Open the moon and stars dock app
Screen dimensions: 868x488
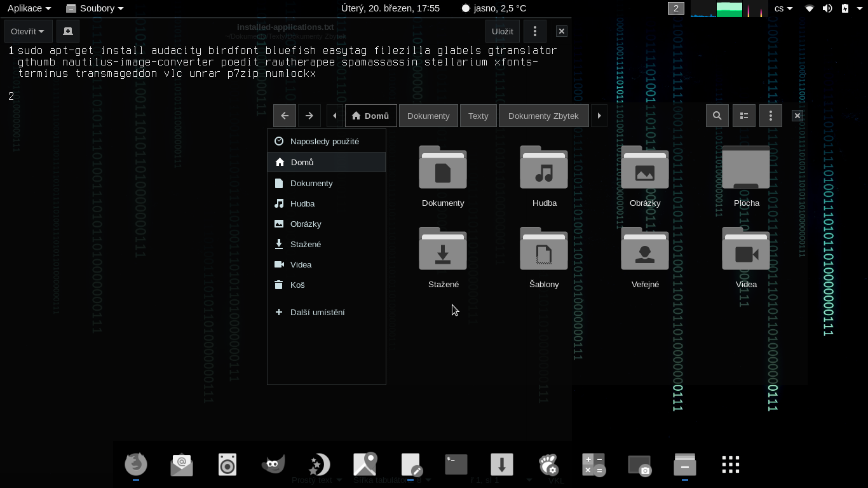click(319, 464)
